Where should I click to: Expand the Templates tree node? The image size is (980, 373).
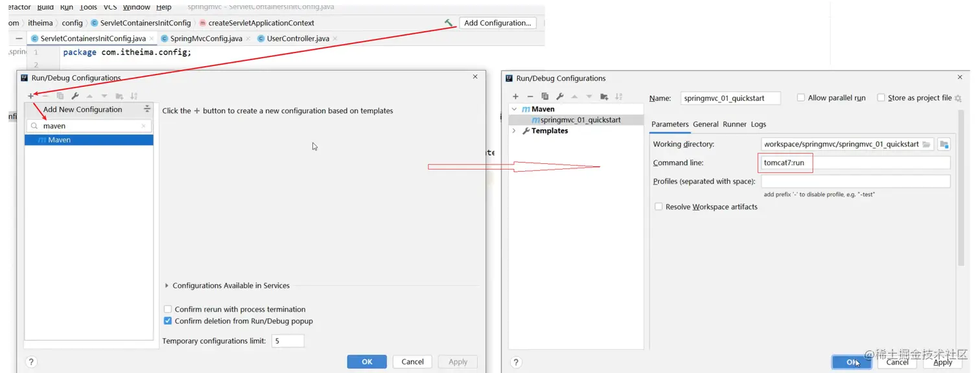(x=515, y=131)
